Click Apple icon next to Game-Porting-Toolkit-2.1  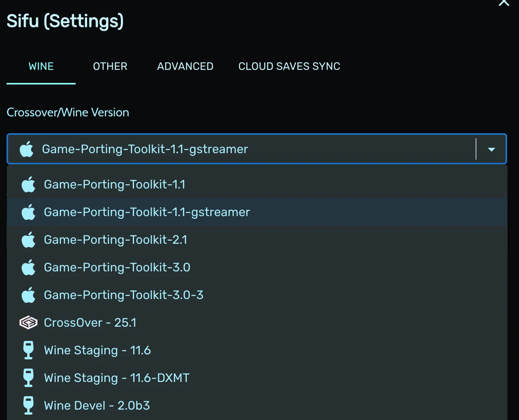[x=28, y=240]
